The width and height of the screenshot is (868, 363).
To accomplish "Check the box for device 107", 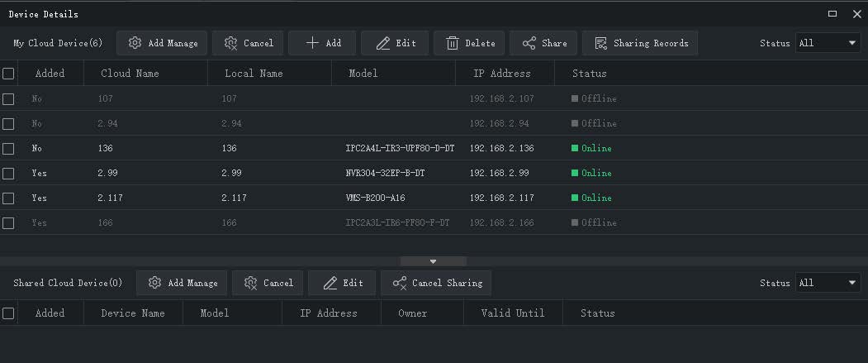I will [x=8, y=98].
